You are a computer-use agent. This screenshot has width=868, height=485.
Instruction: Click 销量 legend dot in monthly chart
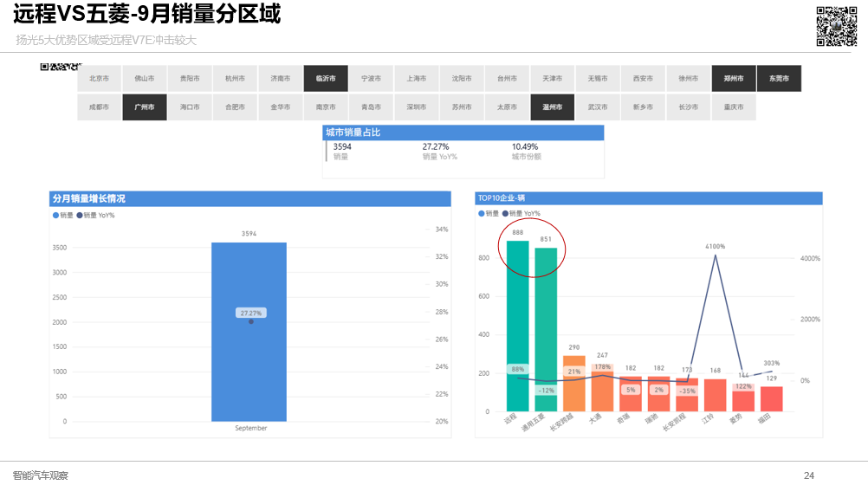click(55, 216)
